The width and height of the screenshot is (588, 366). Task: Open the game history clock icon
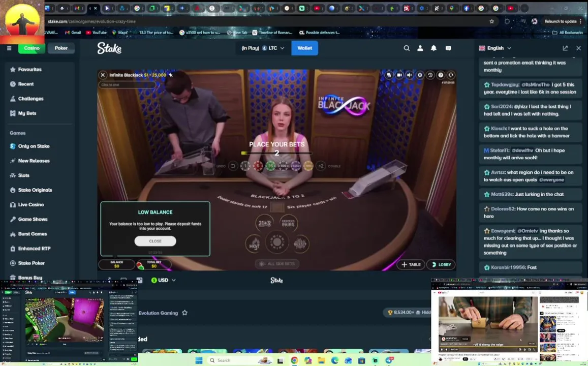[430, 75]
